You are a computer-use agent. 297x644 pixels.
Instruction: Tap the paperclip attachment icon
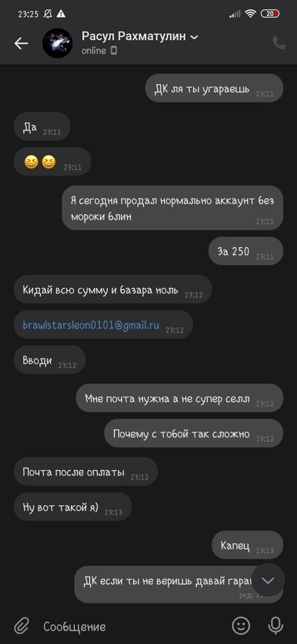[20, 626]
